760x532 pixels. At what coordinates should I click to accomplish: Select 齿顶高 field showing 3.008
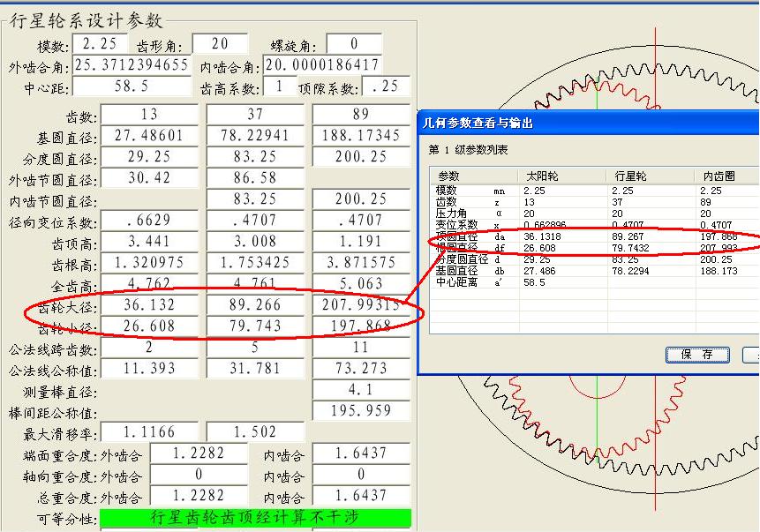click(255, 241)
